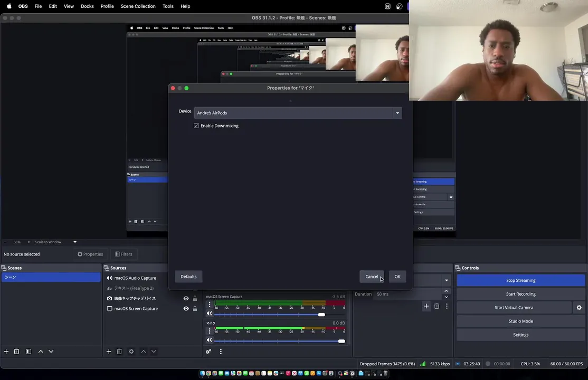588x380 pixels.
Task: Expand Scale to Window dropdown
Action: click(74, 242)
